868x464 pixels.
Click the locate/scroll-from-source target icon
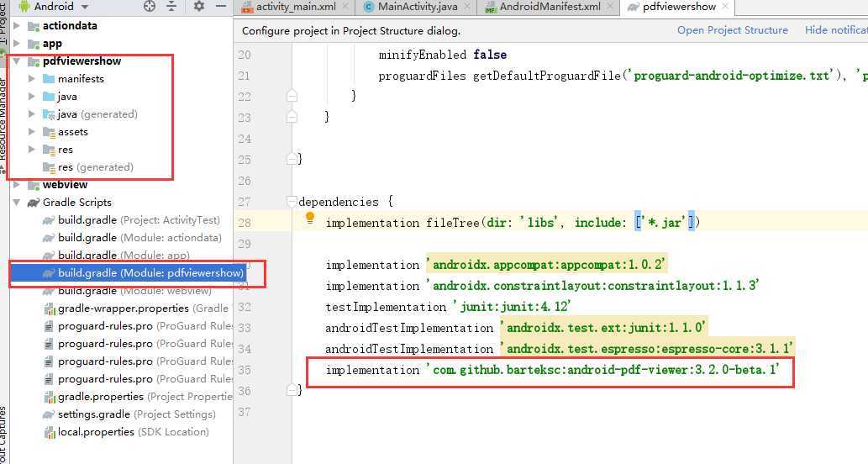click(150, 6)
